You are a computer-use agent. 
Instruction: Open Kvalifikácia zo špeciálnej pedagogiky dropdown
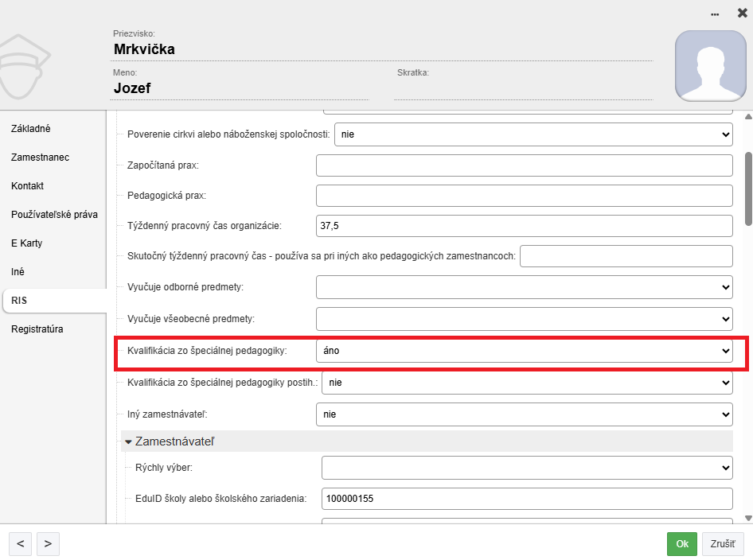[x=524, y=351]
